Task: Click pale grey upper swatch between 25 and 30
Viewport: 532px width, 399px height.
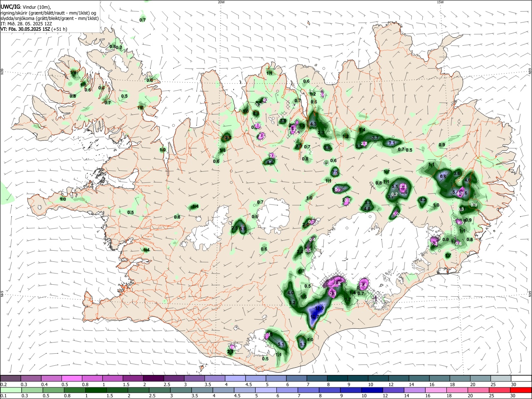Action: [501, 379]
